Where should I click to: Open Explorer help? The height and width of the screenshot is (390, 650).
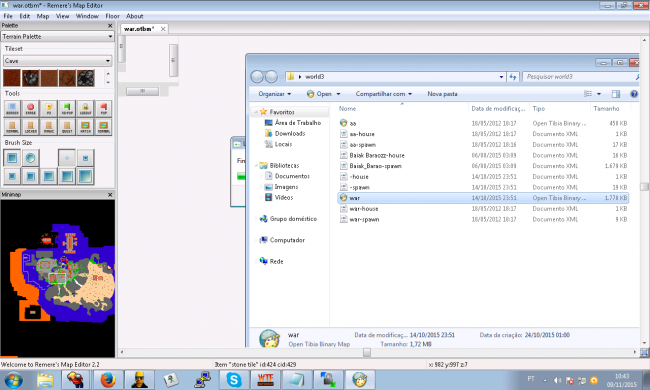(634, 94)
